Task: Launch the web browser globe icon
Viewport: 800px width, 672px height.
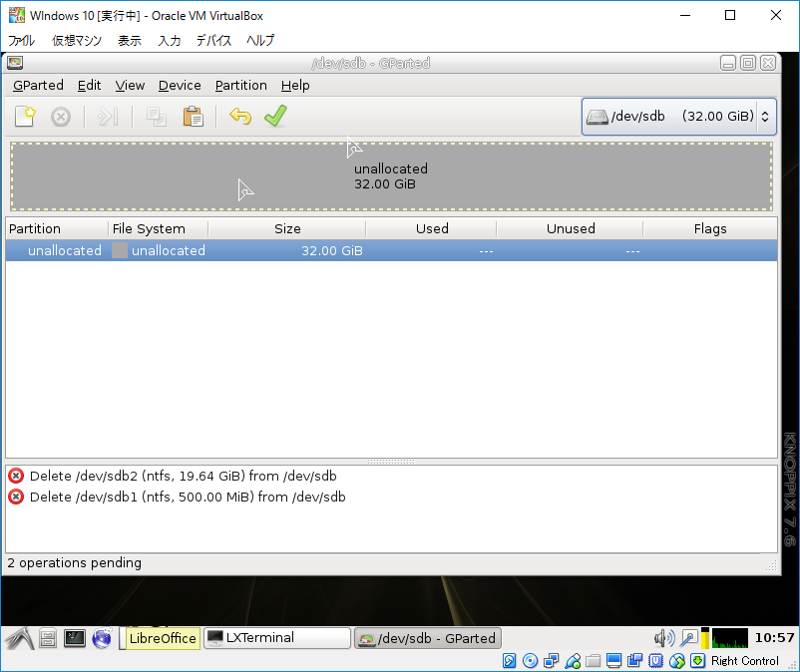Action: click(x=102, y=638)
